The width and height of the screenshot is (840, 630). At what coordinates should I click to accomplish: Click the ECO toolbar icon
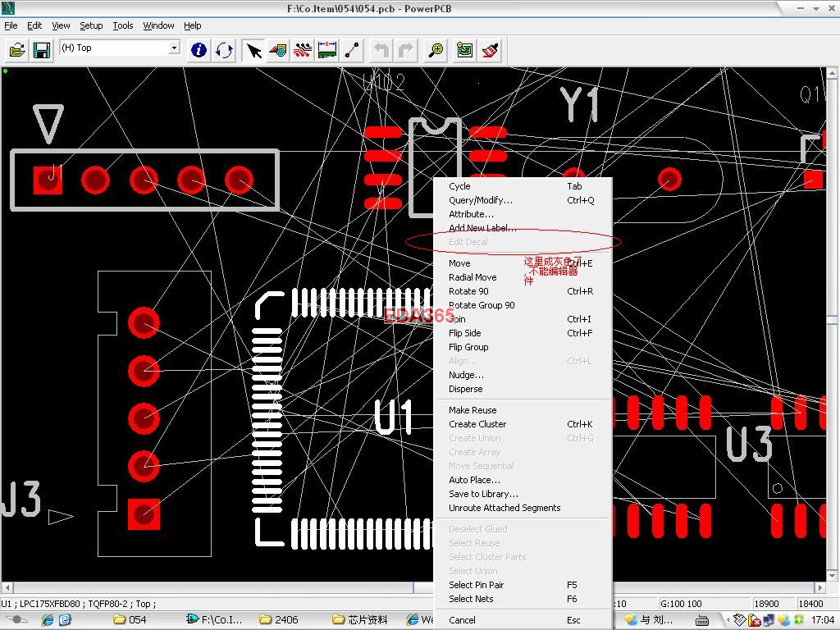(352, 50)
